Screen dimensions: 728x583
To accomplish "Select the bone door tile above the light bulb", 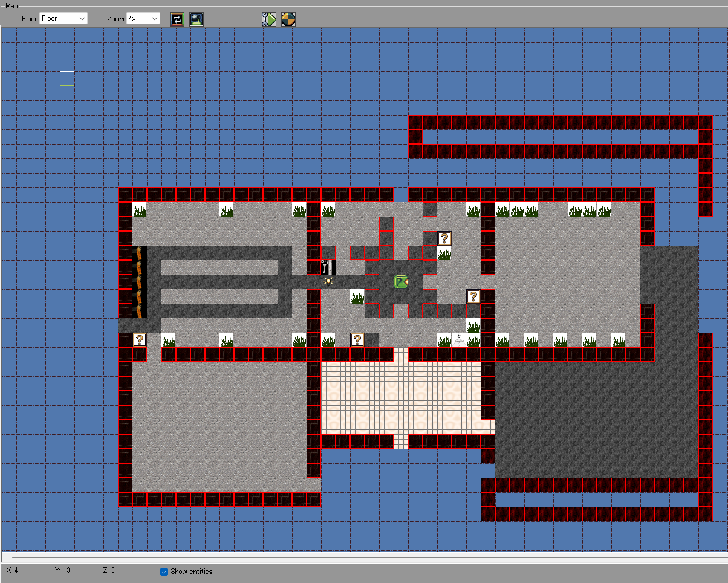I will [x=328, y=267].
